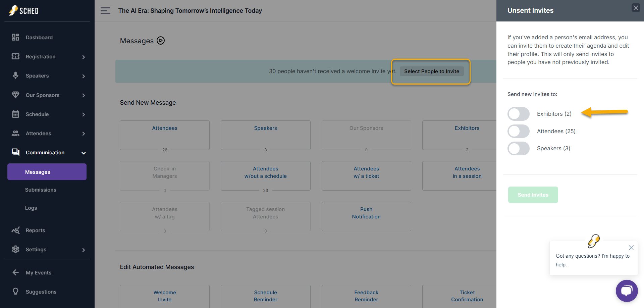Open the Push Notification message card

[366, 216]
